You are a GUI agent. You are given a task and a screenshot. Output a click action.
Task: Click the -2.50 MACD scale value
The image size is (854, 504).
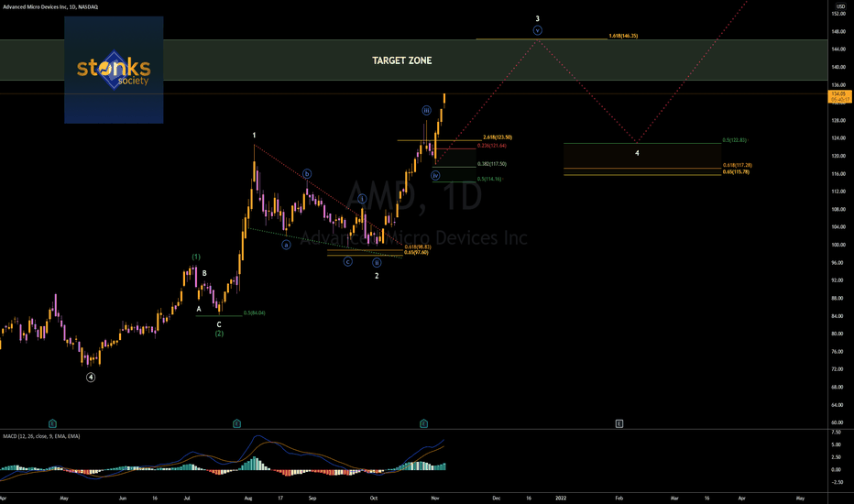(838, 482)
